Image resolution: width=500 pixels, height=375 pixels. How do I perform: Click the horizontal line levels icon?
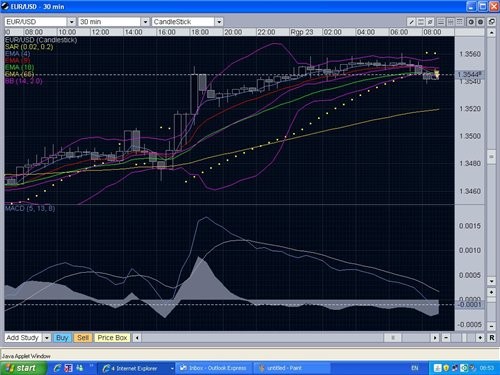coord(421,22)
